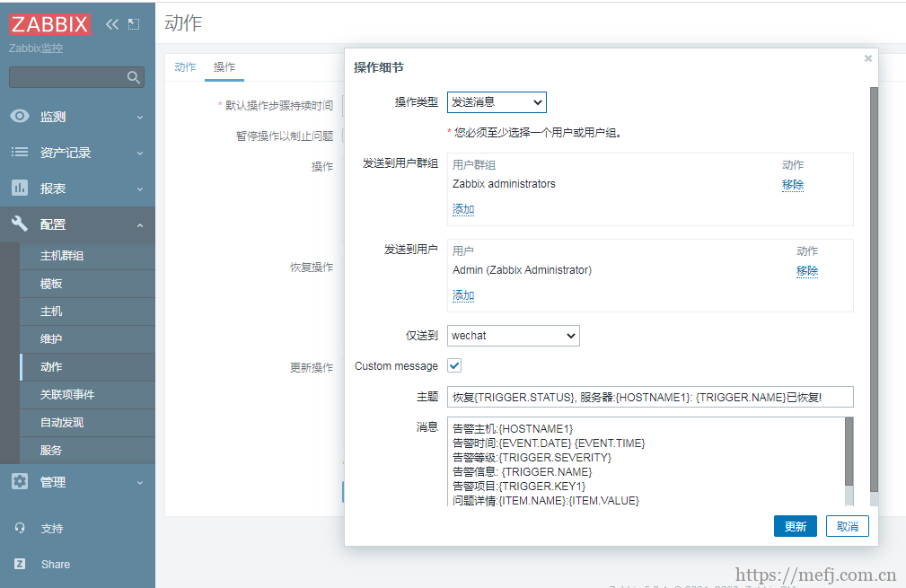Click the 主题 subject input field
Screen dimensions: 906x588
tap(647, 396)
